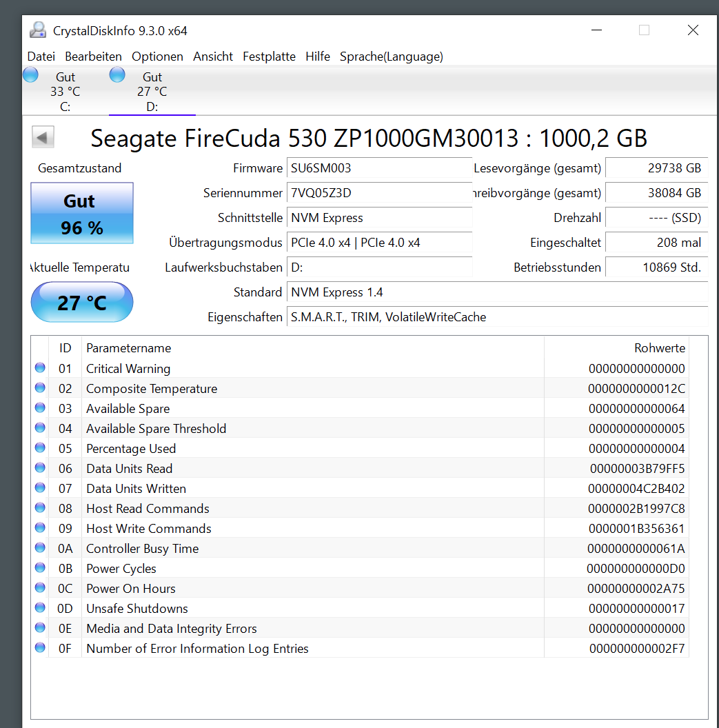Screen dimensions: 719x728
Task: Click the Laufwerksbuchstaben field D:
Action: tap(379, 267)
